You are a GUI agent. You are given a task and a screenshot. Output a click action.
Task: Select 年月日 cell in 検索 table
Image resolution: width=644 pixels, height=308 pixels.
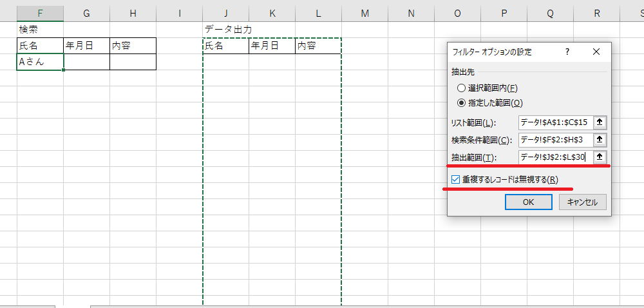(x=86, y=46)
